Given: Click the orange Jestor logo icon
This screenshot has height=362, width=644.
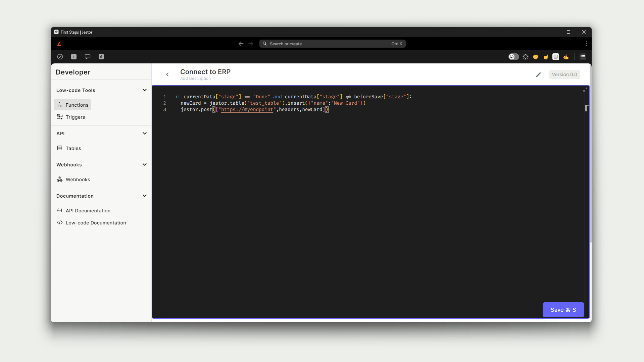Looking at the screenshot, I should [x=59, y=44].
